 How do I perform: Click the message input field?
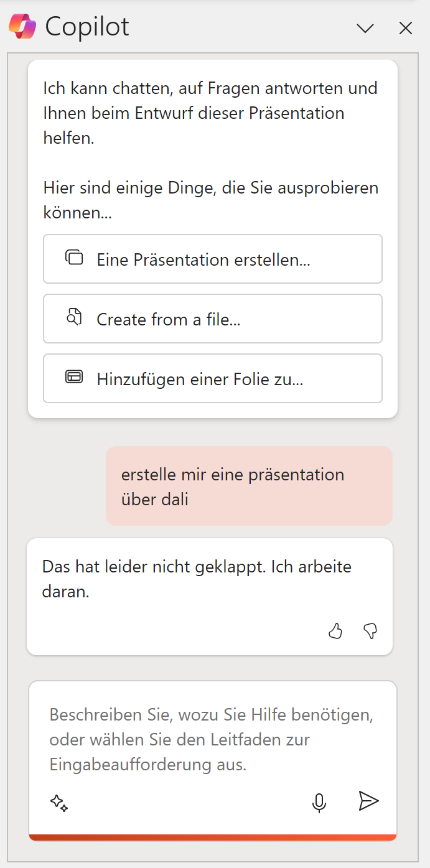[213, 739]
